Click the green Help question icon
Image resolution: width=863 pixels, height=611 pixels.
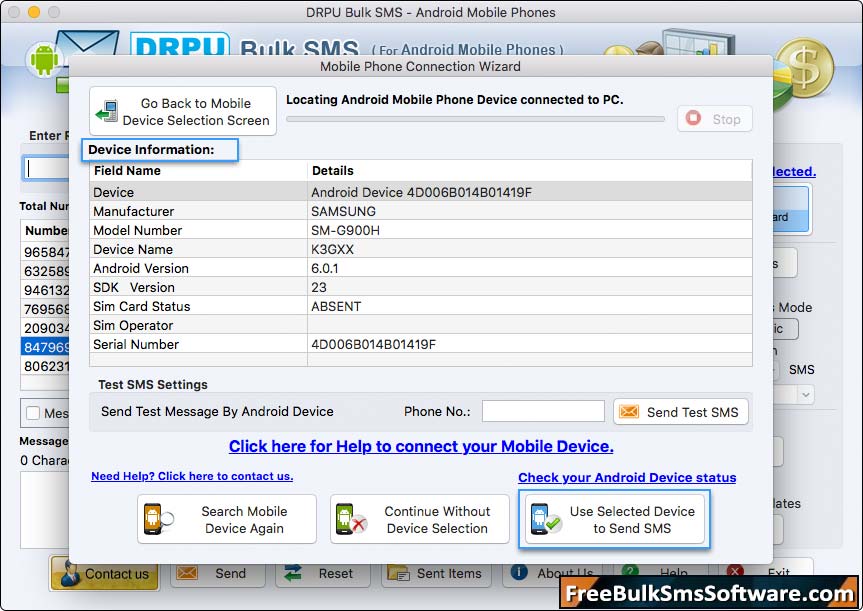pos(630,570)
